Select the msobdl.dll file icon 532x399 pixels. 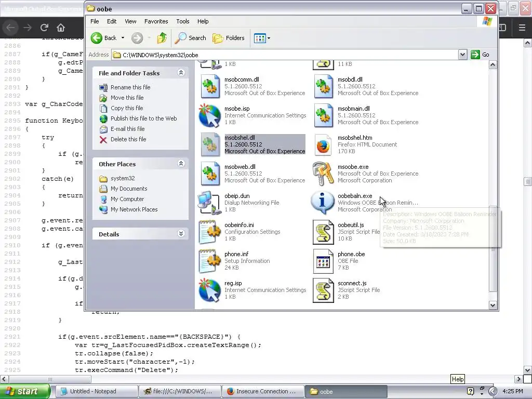tap(323, 87)
